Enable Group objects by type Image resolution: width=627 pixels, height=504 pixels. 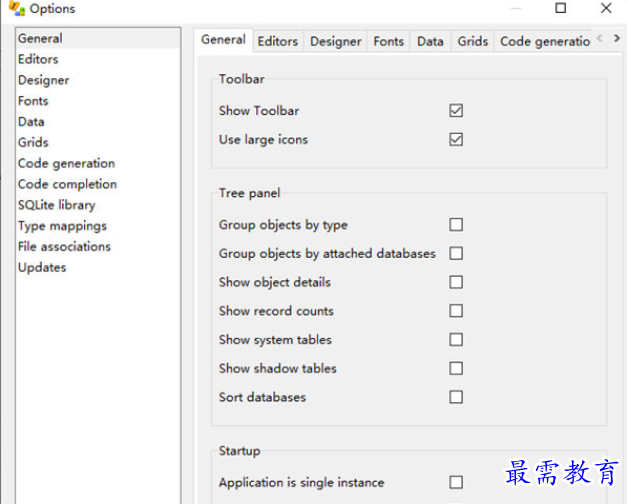[x=456, y=225]
